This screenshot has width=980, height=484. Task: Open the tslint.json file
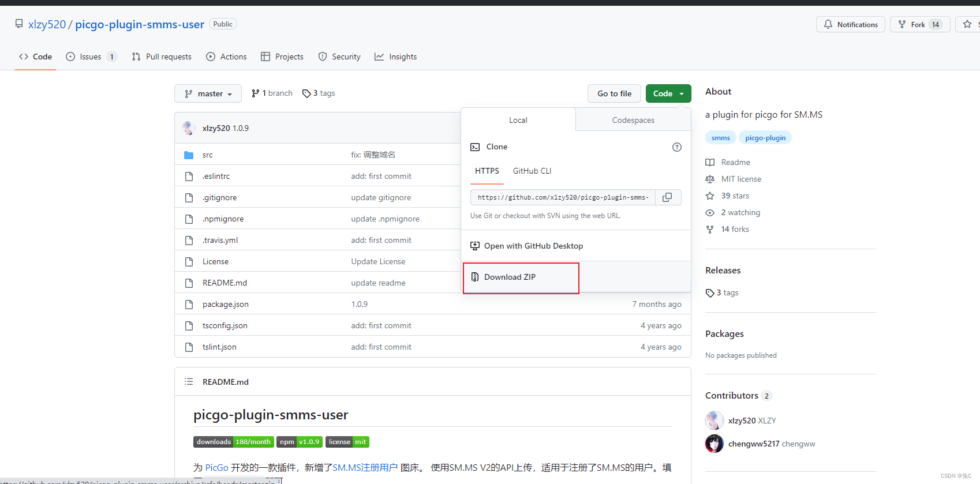[219, 347]
